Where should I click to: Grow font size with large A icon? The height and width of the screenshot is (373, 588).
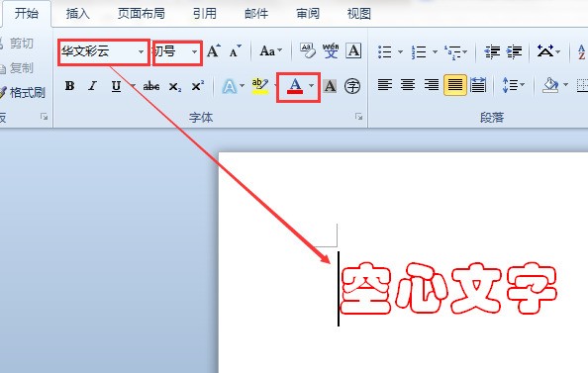(x=214, y=51)
